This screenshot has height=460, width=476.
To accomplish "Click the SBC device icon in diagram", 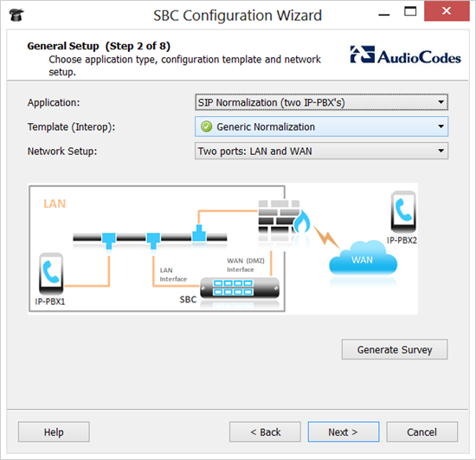I will click(240, 288).
